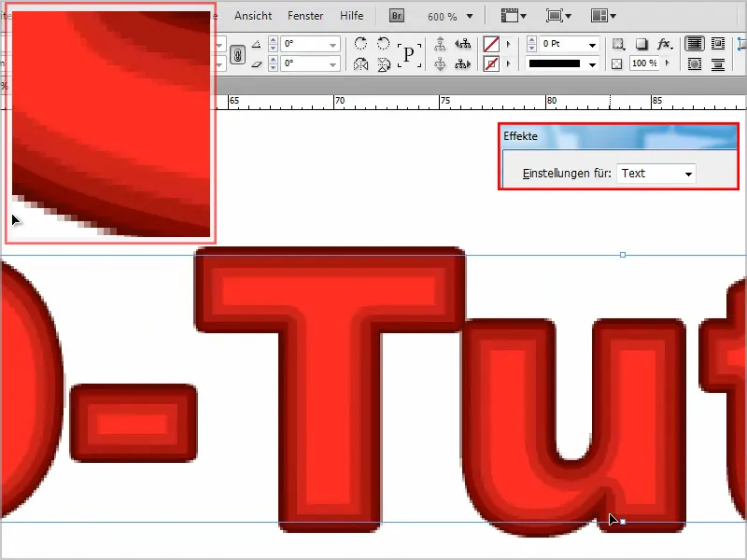Toggle the constrain proportions chain icon

pos(238,55)
